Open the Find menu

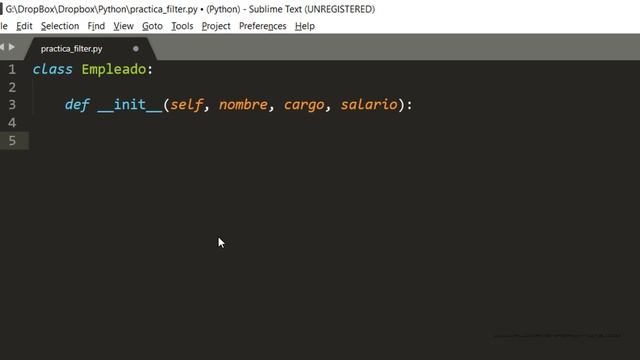click(96, 26)
